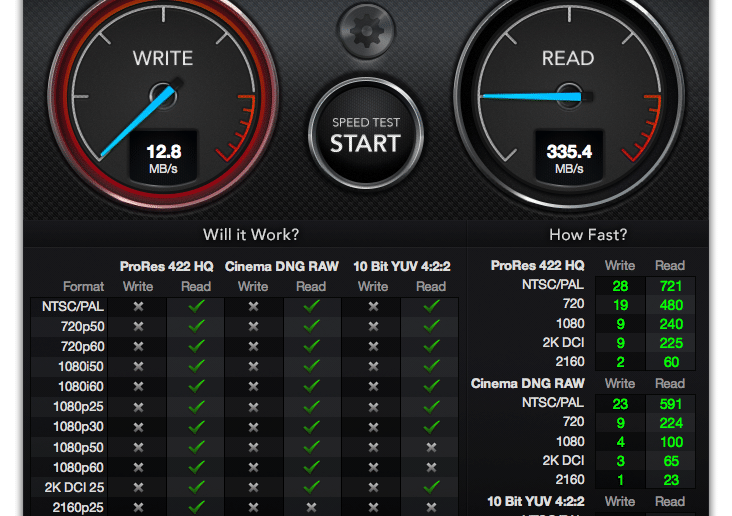Click the ProRes 2160 read value 60

(671, 362)
